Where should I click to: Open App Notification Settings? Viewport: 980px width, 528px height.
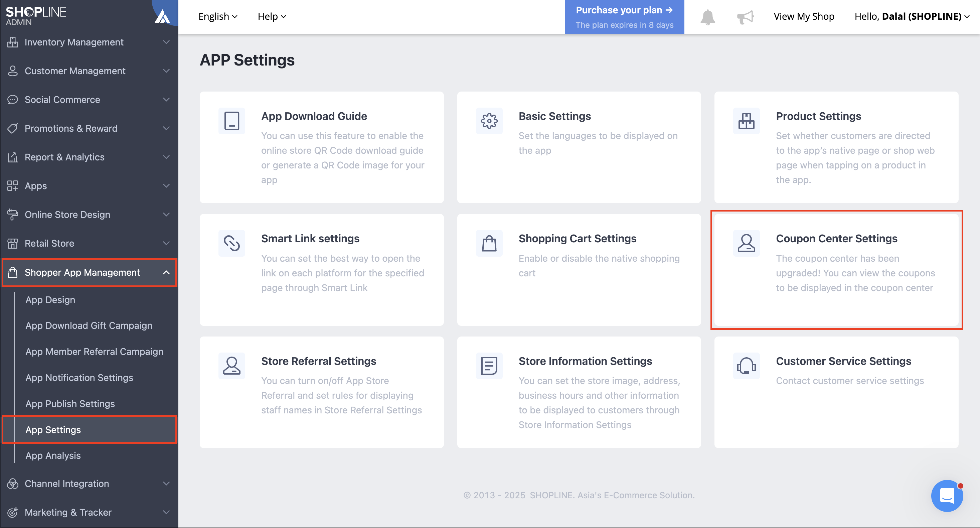pos(79,378)
